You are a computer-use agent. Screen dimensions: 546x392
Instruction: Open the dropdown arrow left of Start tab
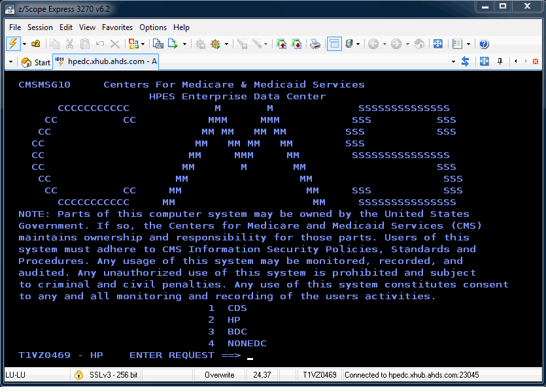coord(11,62)
